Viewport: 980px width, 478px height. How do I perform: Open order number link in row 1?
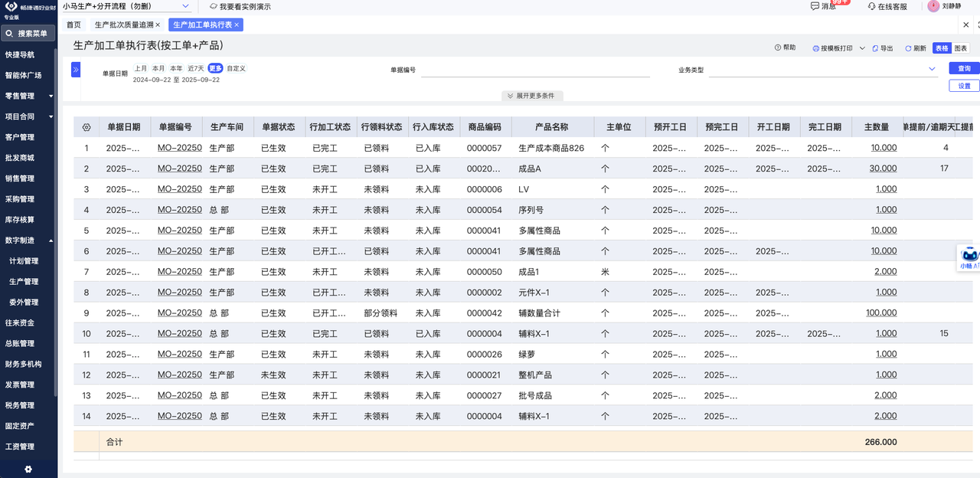click(x=180, y=148)
